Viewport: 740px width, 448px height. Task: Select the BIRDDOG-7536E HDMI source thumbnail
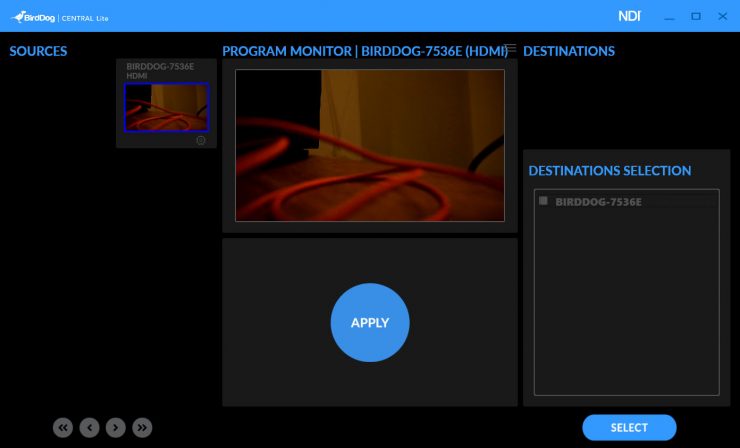(x=166, y=107)
